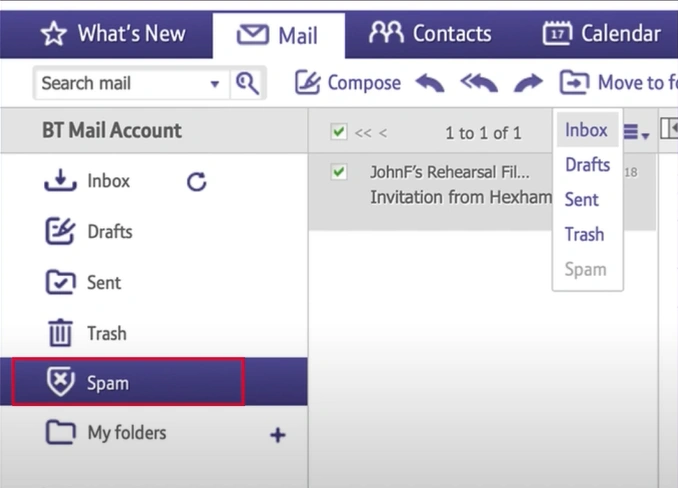This screenshot has width=678, height=488.
Task: Click the Trash bin icon in sidebar
Action: [60, 333]
